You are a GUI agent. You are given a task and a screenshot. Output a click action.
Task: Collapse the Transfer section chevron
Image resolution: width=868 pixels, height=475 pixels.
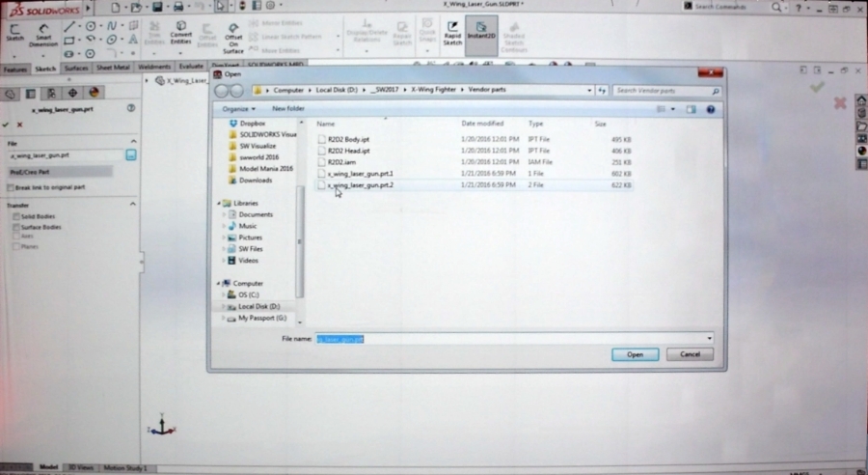pyautogui.click(x=133, y=204)
